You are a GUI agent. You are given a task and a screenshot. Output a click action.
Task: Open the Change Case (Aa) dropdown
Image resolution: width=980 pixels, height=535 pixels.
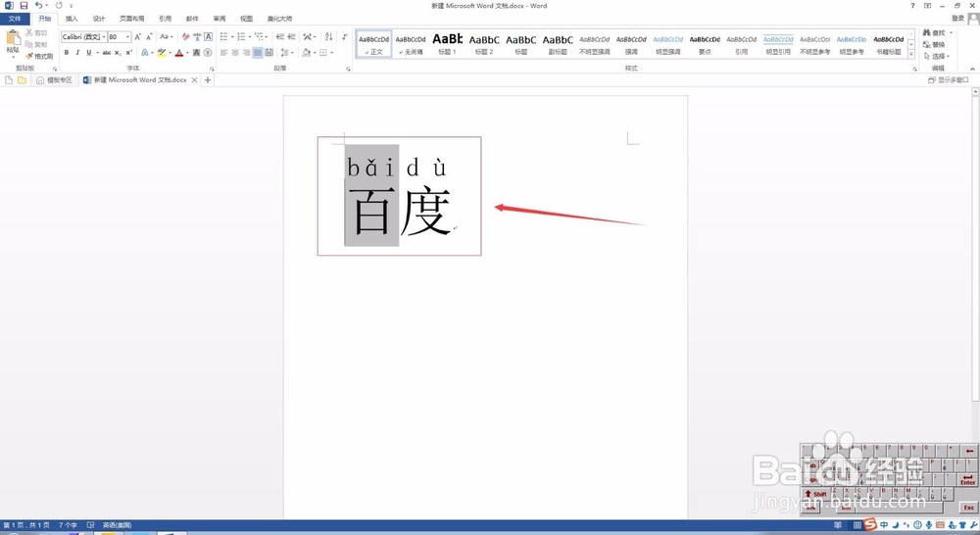pos(167,37)
